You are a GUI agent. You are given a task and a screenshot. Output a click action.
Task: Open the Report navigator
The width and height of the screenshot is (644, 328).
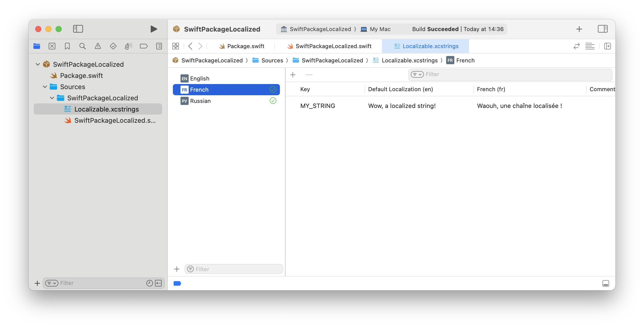tap(159, 46)
